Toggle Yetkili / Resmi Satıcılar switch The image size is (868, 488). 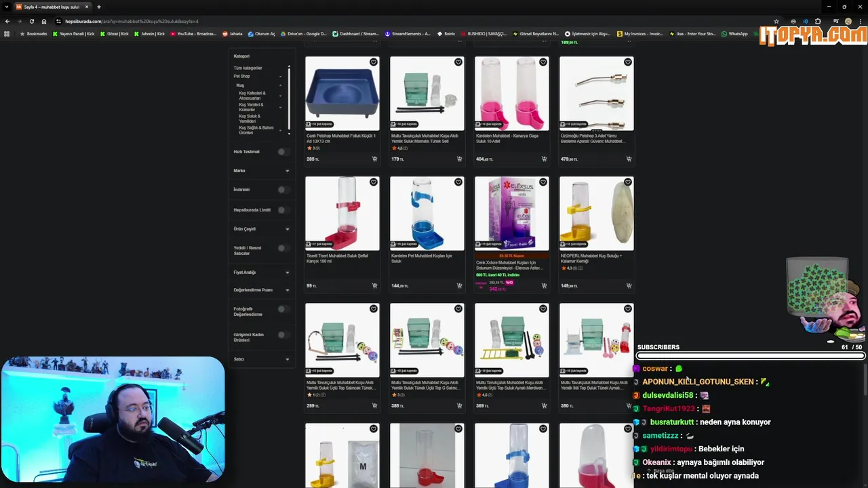tap(283, 248)
